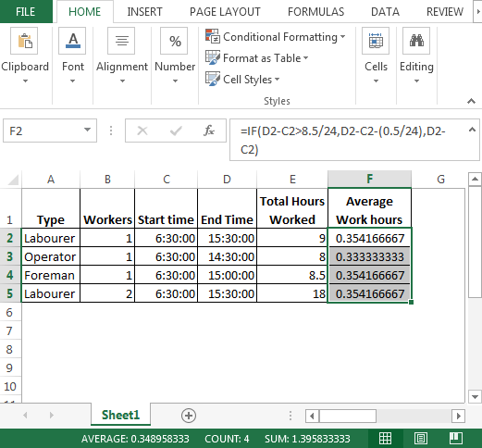Image resolution: width=482 pixels, height=448 pixels.
Task: Select column G header
Action: tap(441, 180)
